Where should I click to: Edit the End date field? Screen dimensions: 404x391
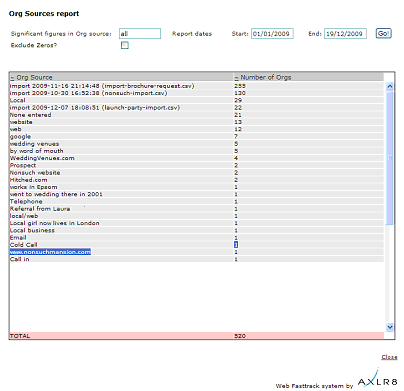coord(345,34)
